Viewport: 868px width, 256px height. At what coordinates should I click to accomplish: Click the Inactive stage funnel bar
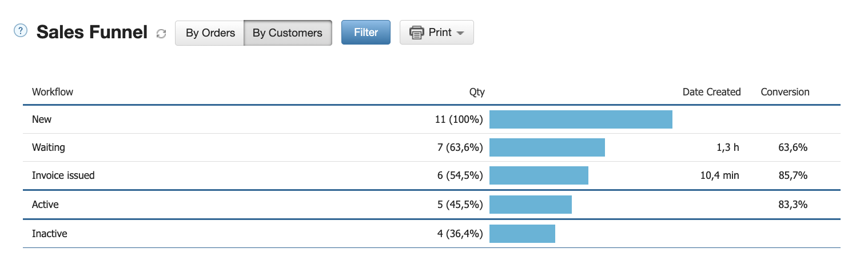[x=522, y=233]
